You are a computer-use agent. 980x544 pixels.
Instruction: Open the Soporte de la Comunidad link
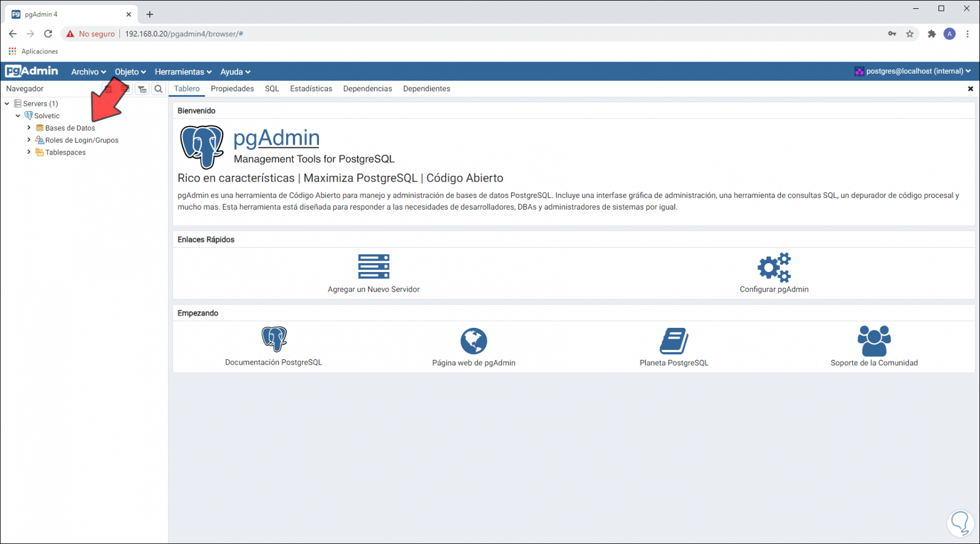pyautogui.click(x=874, y=363)
